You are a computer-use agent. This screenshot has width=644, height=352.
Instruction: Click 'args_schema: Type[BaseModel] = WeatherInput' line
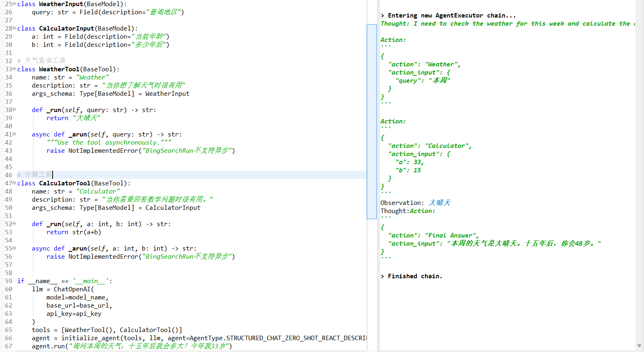[111, 94]
